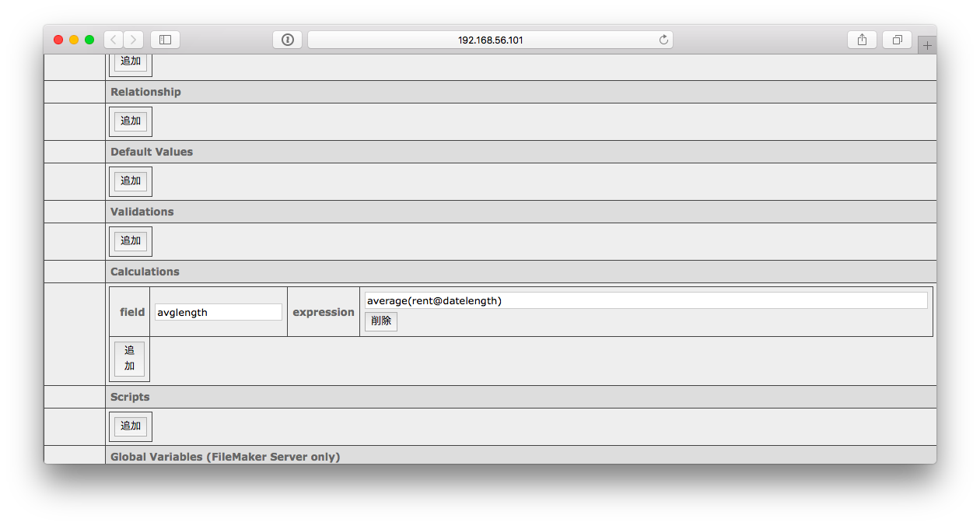Screen dimensions: 980x526
Task: Click 追加 button under Relationship section
Action: pos(131,121)
